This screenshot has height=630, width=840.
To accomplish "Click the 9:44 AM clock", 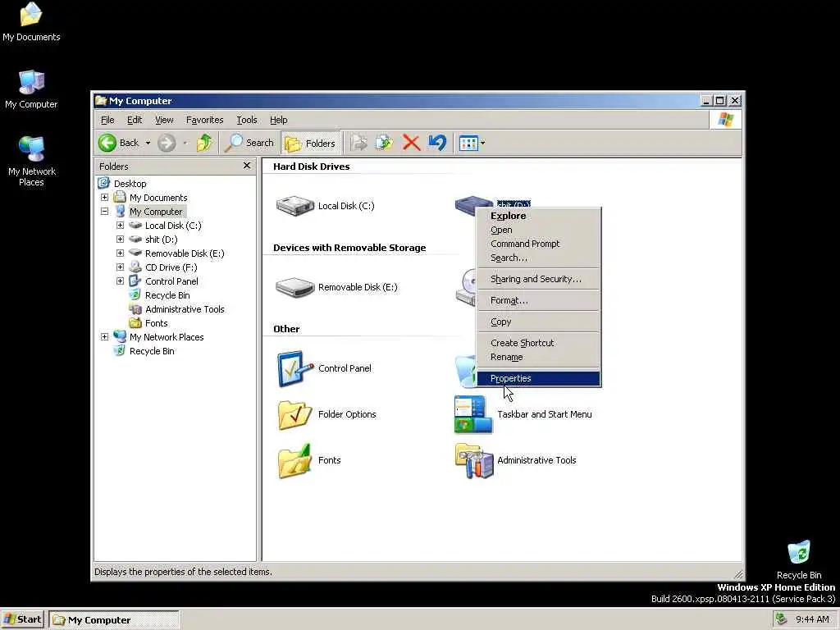I will tap(812, 619).
